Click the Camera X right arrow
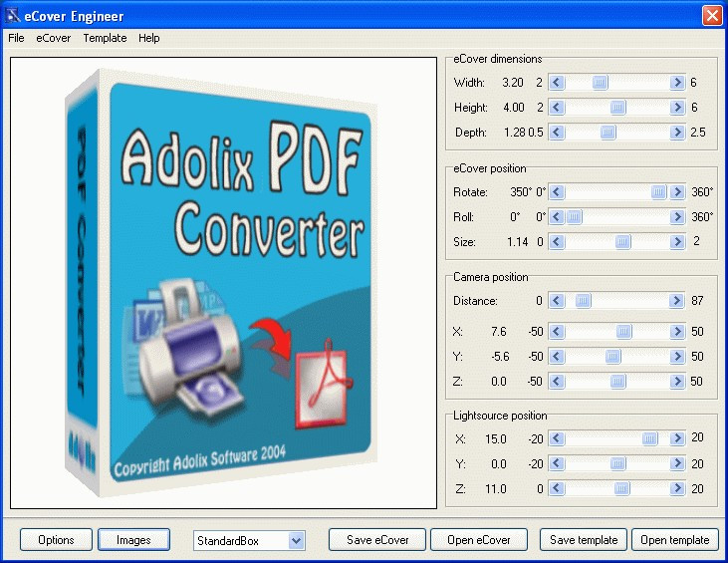This screenshot has height=563, width=728. [x=677, y=332]
